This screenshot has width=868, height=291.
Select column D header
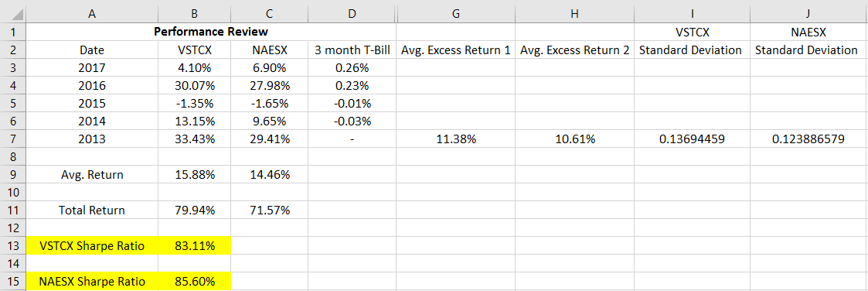(x=352, y=14)
